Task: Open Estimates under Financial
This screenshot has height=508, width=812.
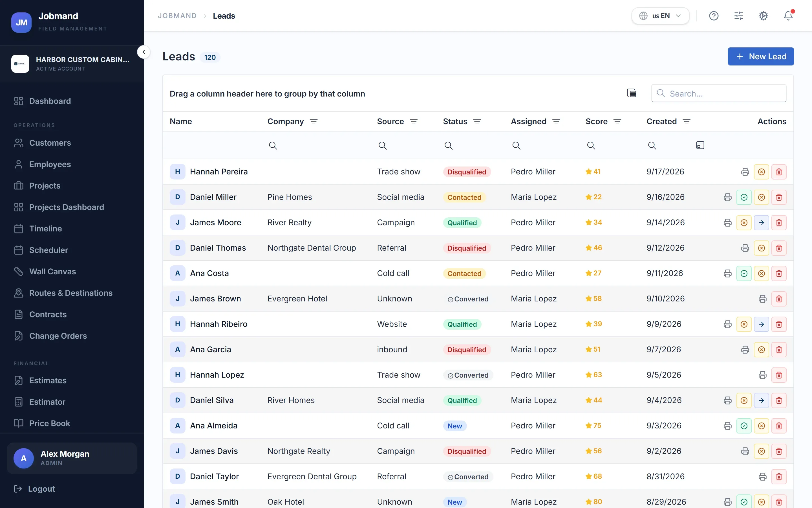Action: tap(72, 380)
